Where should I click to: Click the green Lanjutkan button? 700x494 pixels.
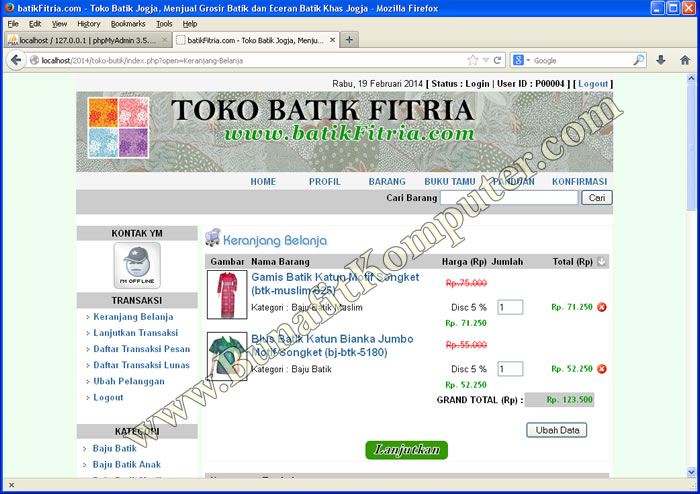[x=407, y=450]
